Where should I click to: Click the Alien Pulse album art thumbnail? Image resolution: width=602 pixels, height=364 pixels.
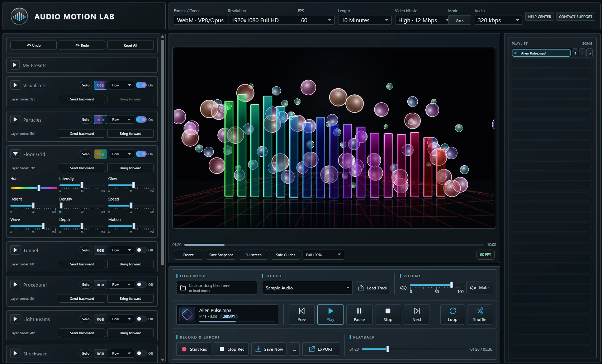(187, 315)
